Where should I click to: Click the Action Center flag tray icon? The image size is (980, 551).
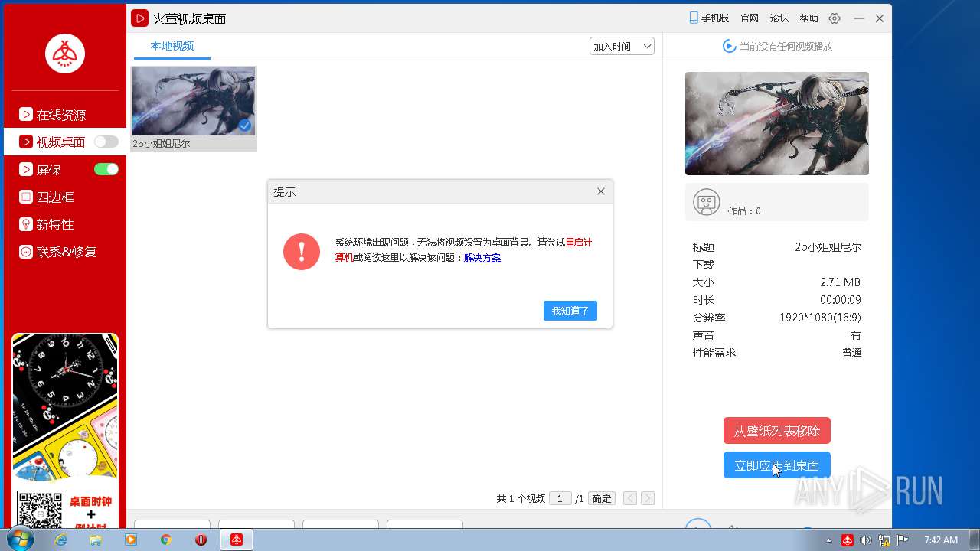903,540
